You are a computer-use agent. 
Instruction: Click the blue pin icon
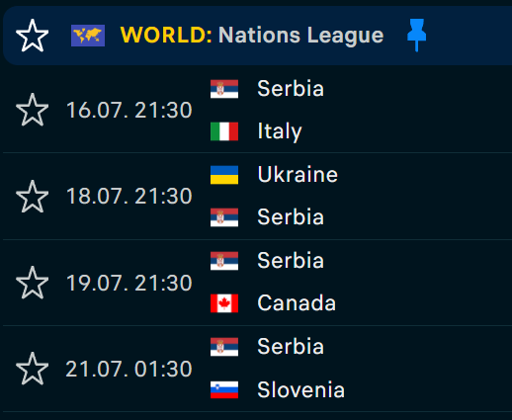[x=416, y=36]
